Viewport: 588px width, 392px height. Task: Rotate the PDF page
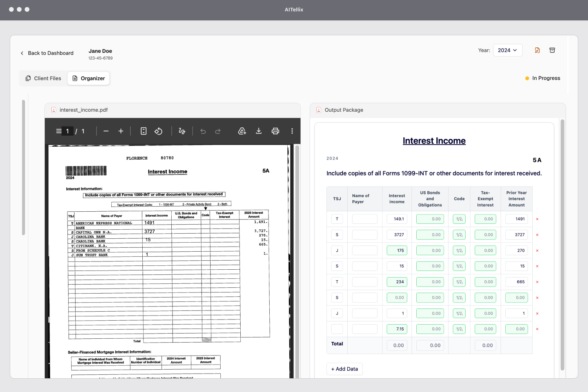pos(158,131)
